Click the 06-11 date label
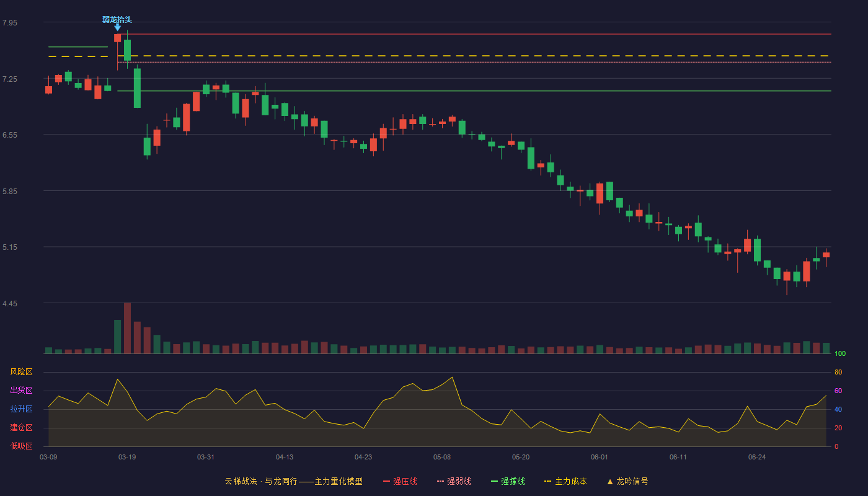Viewport: 868px width, 496px height. click(678, 457)
